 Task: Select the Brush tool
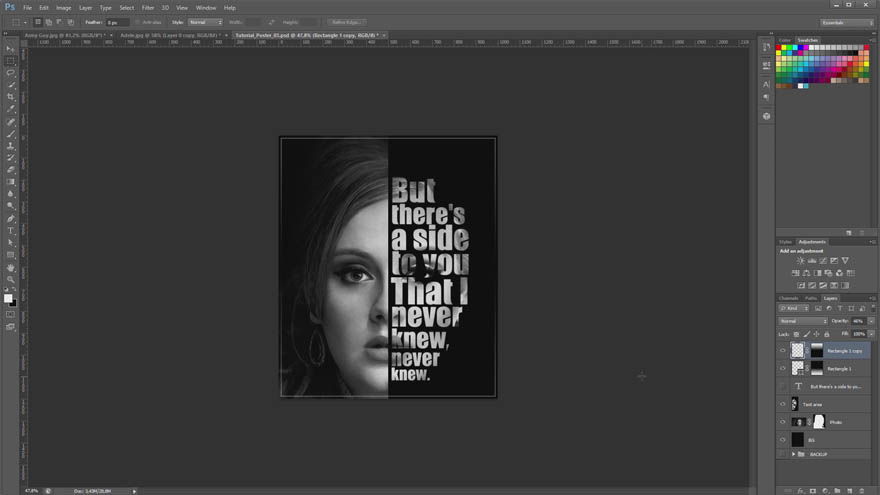tap(10, 134)
